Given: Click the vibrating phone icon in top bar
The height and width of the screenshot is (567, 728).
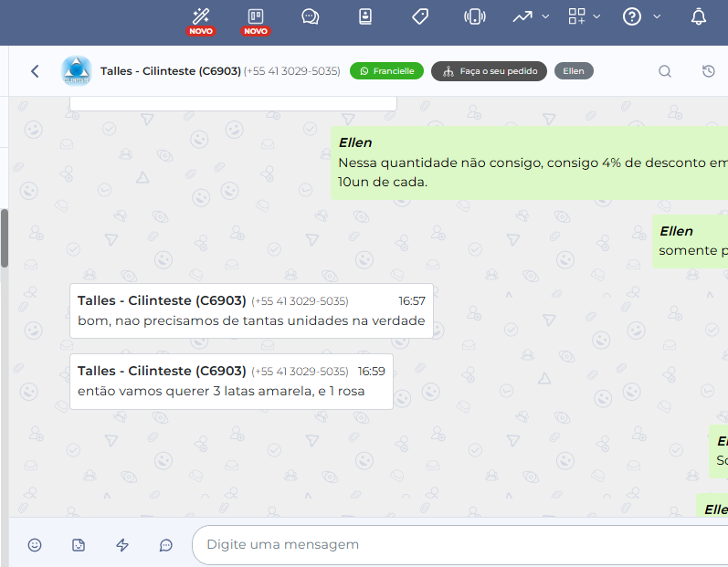Looking at the screenshot, I should (x=474, y=16).
